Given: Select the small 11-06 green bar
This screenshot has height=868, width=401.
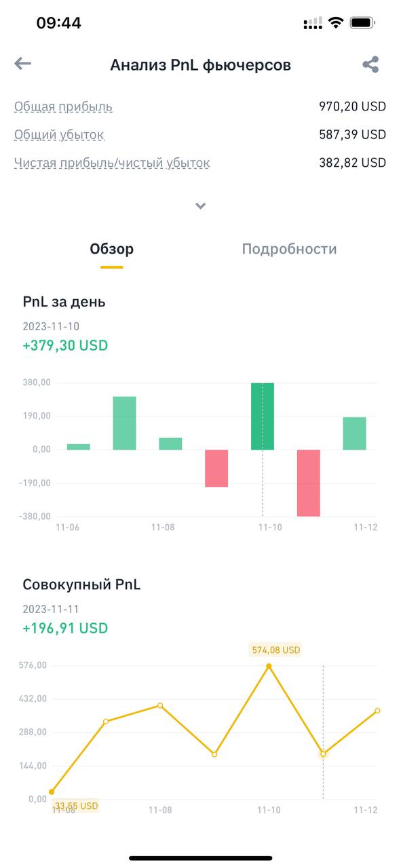Looking at the screenshot, I should tap(78, 447).
